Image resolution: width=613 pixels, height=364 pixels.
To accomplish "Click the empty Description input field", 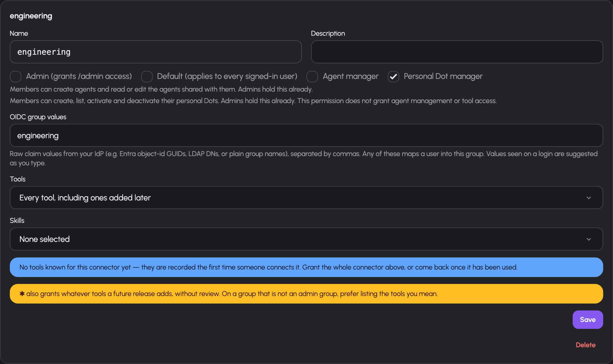I will (x=457, y=52).
